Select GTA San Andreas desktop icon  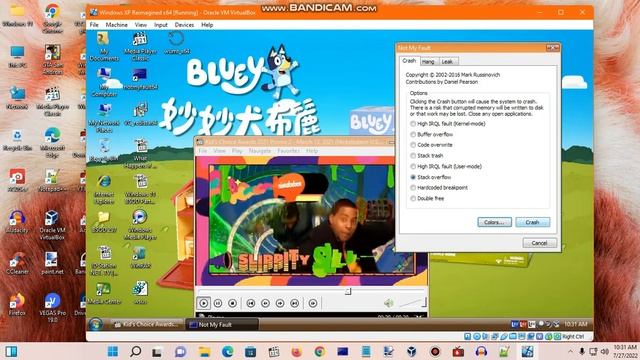(52, 60)
